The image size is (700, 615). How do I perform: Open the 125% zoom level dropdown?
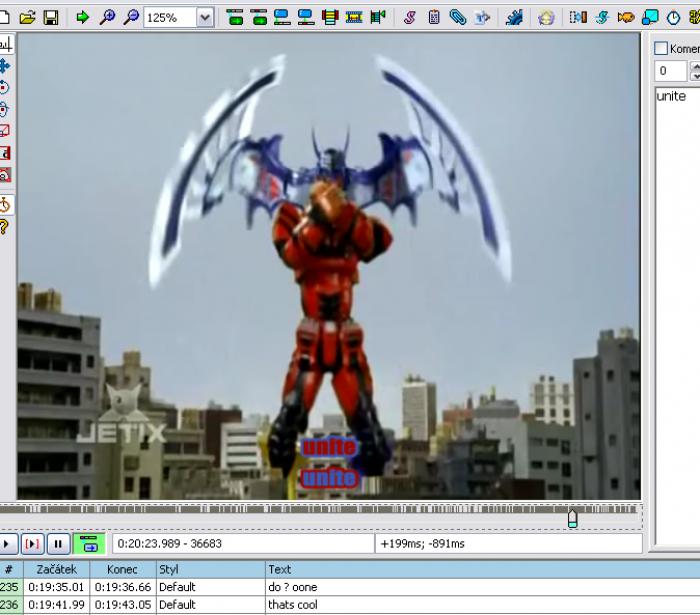tap(205, 18)
